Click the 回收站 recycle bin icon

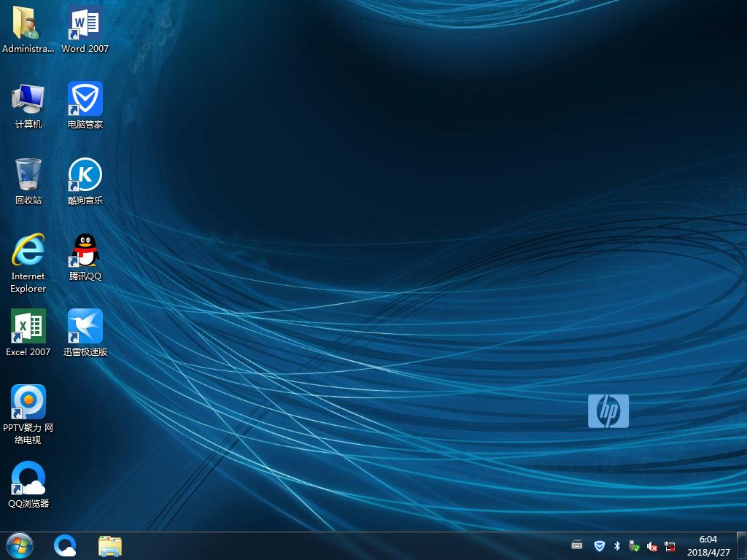click(28, 175)
